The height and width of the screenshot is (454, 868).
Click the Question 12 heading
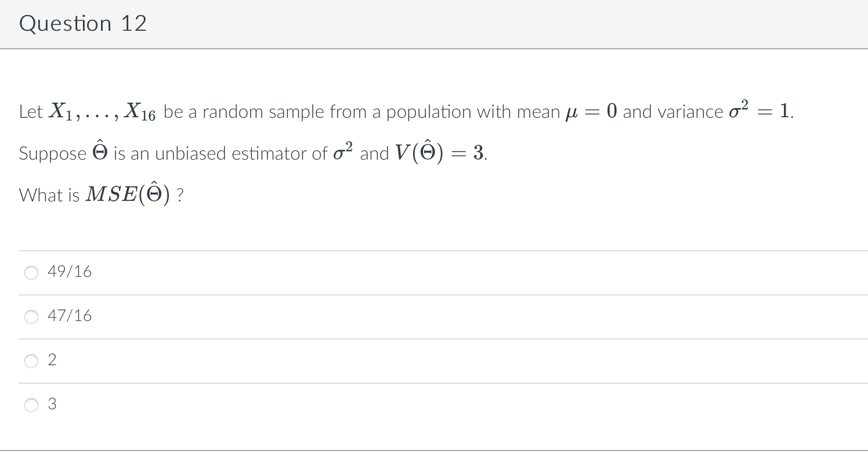click(83, 23)
